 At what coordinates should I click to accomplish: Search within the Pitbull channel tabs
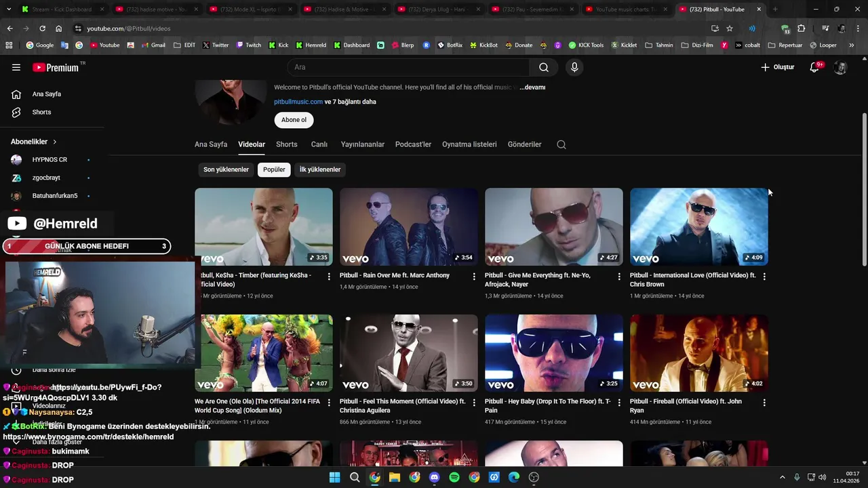(561, 144)
